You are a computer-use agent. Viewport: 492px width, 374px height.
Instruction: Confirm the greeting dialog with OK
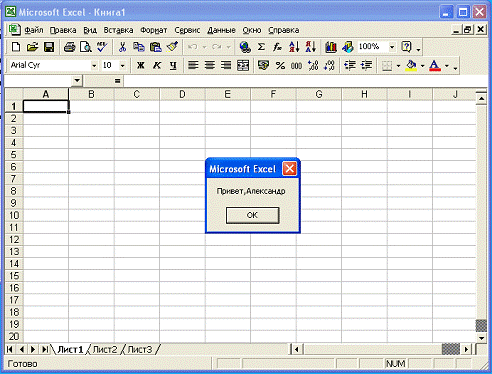pos(252,215)
